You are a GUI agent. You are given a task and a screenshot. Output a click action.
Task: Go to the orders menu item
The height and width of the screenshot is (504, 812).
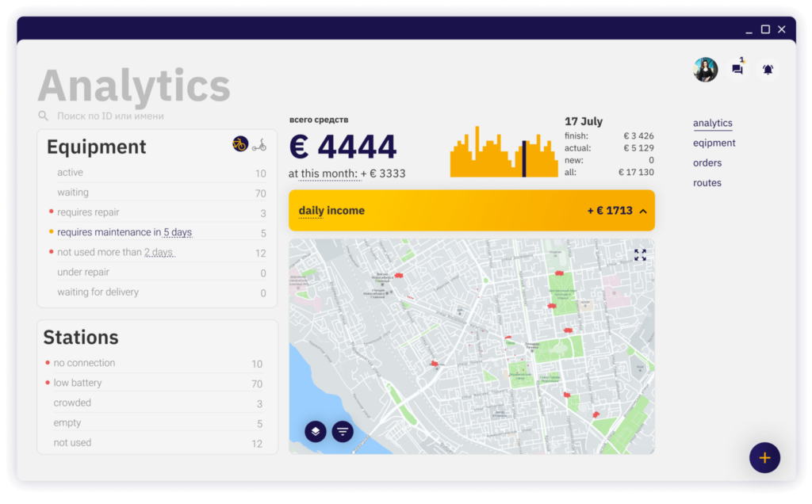tap(707, 163)
